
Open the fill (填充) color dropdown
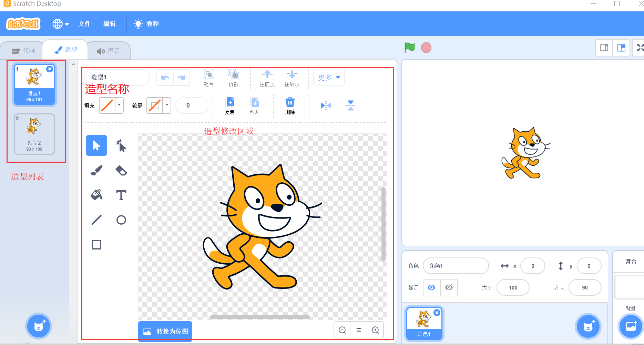(119, 105)
